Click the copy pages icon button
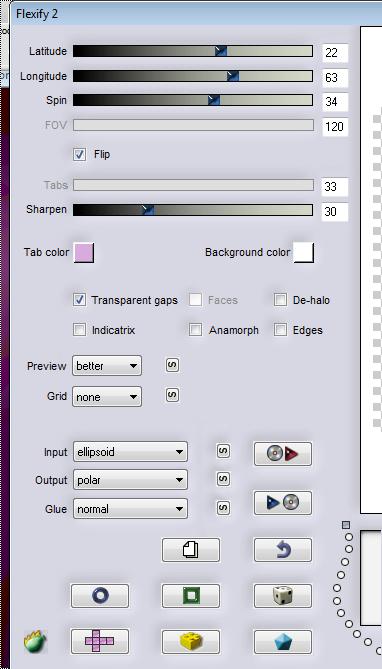The width and height of the screenshot is (382, 669). coord(191,550)
